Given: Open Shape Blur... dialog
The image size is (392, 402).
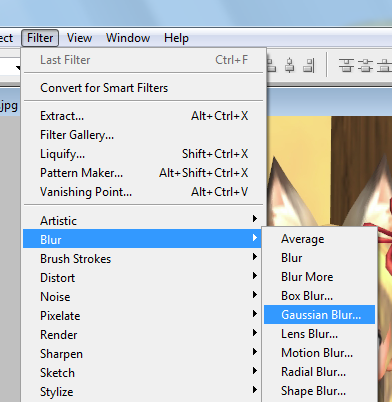Looking at the screenshot, I should pos(320,391).
